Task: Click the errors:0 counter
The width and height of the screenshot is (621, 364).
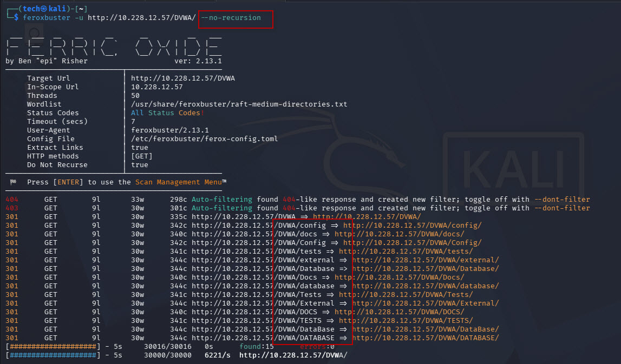Action: (317, 347)
